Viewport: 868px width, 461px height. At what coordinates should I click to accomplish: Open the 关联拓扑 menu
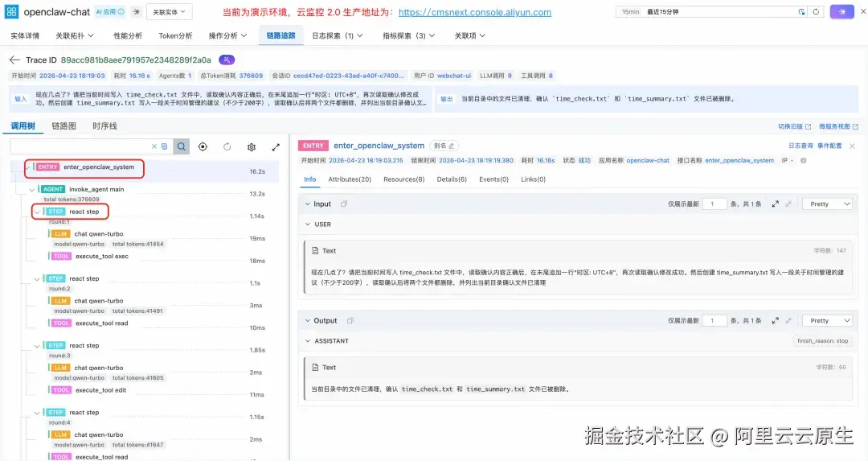(75, 35)
